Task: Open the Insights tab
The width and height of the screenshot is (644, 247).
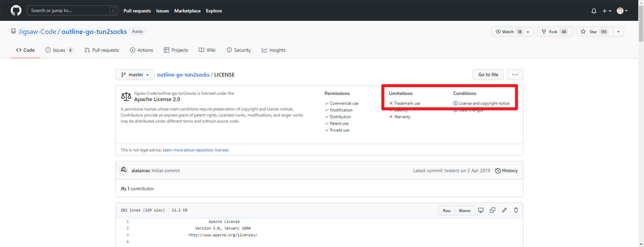Action: tap(274, 50)
